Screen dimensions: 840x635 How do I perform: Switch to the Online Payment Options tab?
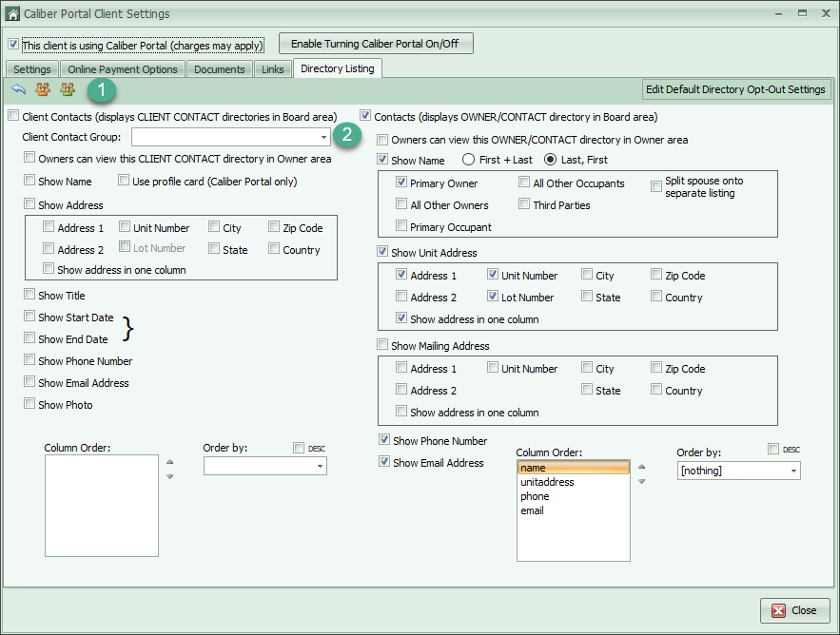[x=123, y=69]
